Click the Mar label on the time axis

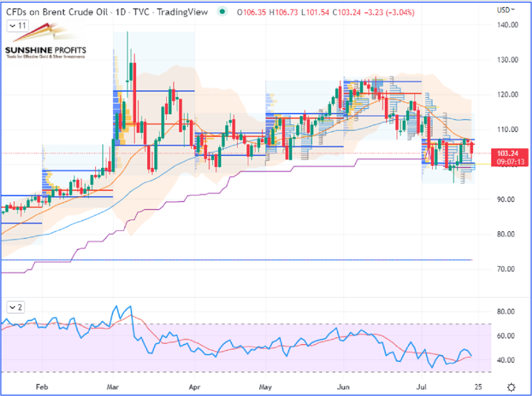click(114, 386)
